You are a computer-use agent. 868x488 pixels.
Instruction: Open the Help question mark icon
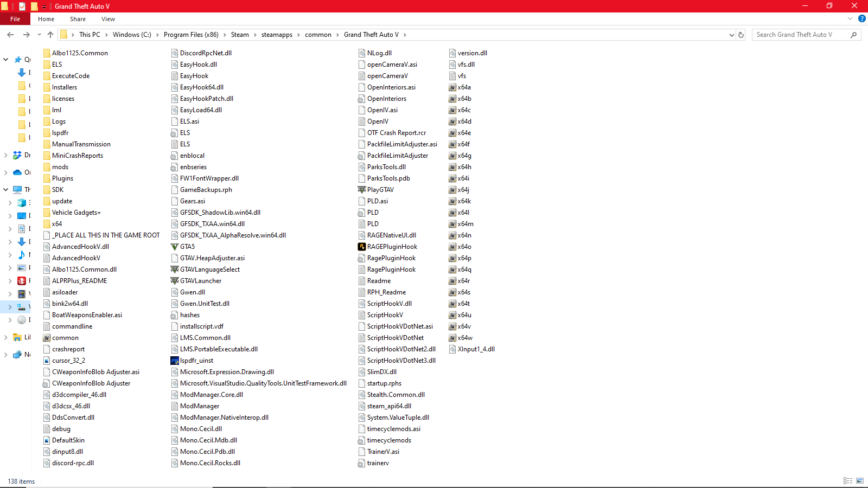[x=862, y=19]
